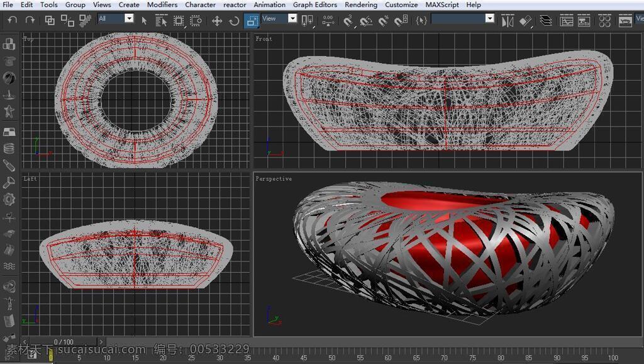This screenshot has height=364, width=644.
Task: Open the Layer Manager stacked-sheets icon
Action: pyautogui.click(x=546, y=21)
